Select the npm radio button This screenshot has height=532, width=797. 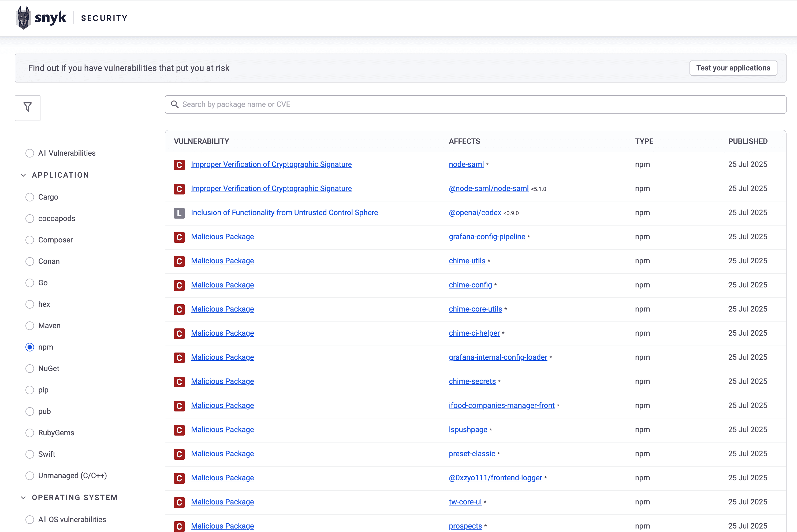(30, 347)
